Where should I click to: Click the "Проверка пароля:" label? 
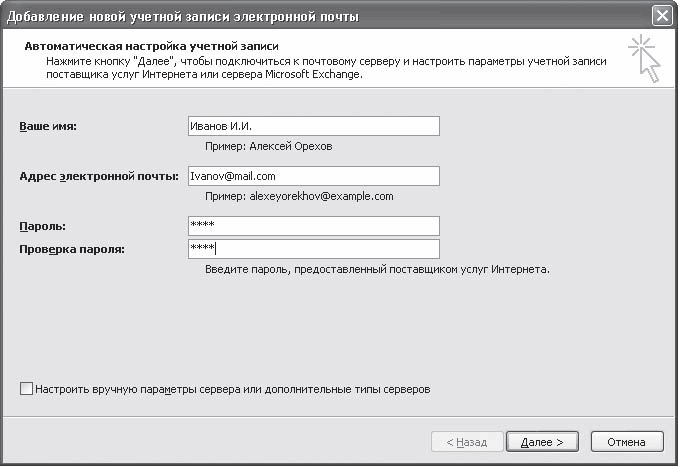pos(72,249)
